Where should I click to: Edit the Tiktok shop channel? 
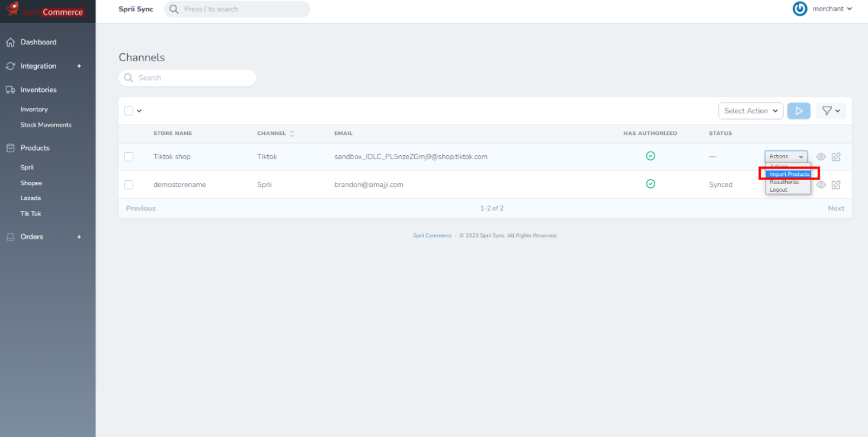836,157
